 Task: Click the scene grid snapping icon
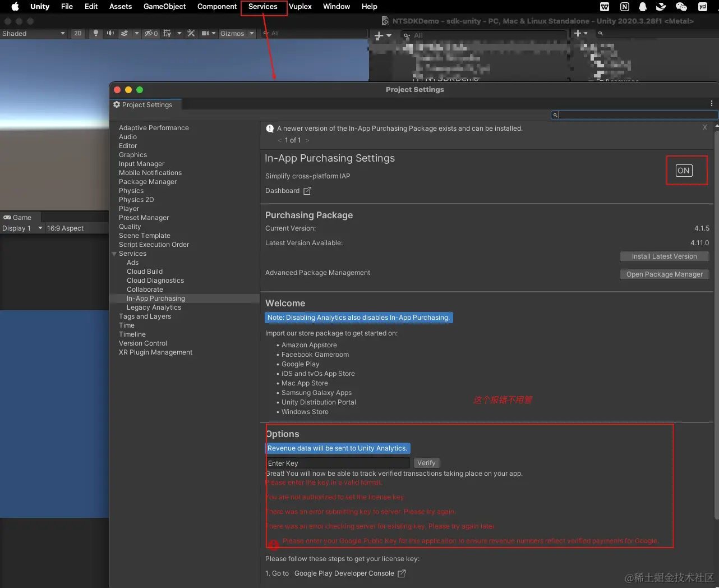[167, 34]
